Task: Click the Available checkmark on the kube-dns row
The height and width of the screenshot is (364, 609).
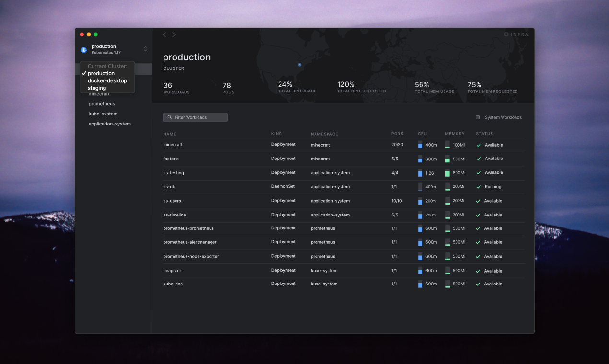Action: click(478, 284)
